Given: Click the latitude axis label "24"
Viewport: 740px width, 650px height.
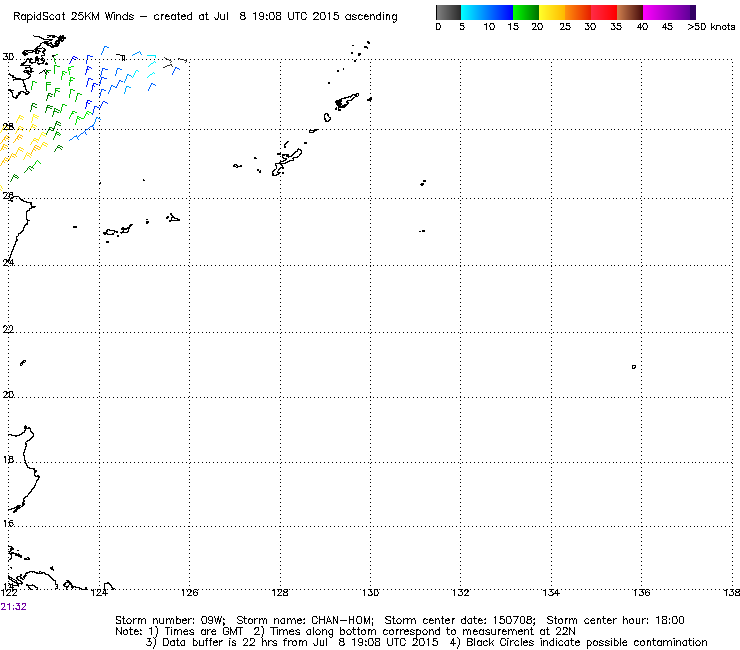Looking at the screenshot, I should click(8, 262).
